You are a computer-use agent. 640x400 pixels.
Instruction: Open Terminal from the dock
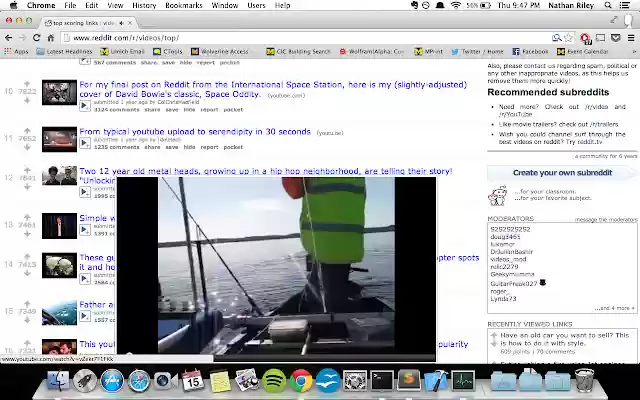point(382,381)
